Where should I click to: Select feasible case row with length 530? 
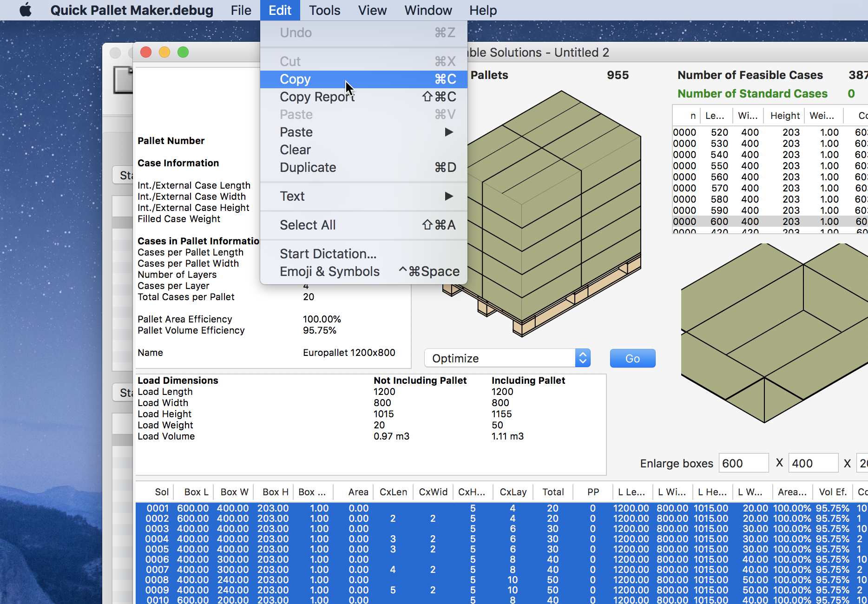[x=770, y=144]
